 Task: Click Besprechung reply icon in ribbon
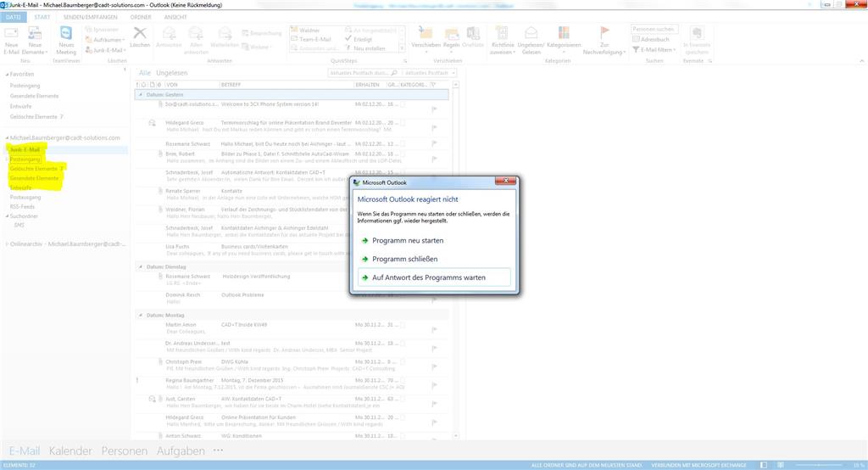[x=262, y=33]
